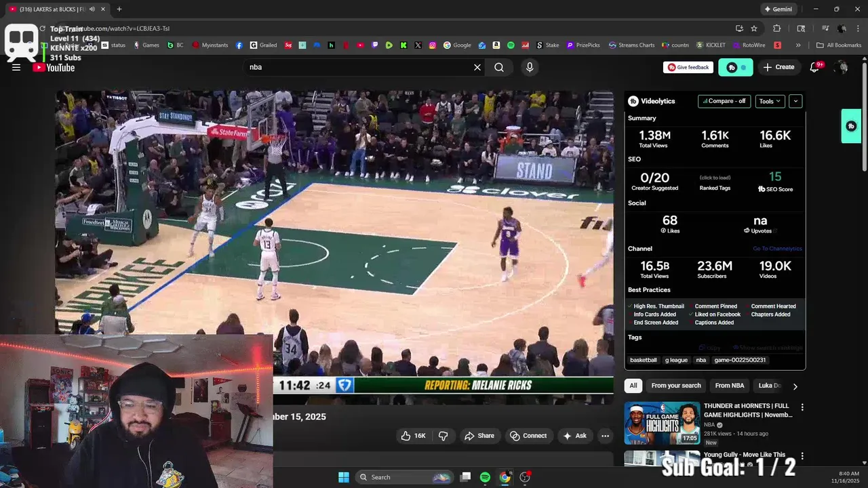Image resolution: width=868 pixels, height=488 pixels.
Task: Click the game-0022500231 tag
Action: pyautogui.click(x=740, y=360)
